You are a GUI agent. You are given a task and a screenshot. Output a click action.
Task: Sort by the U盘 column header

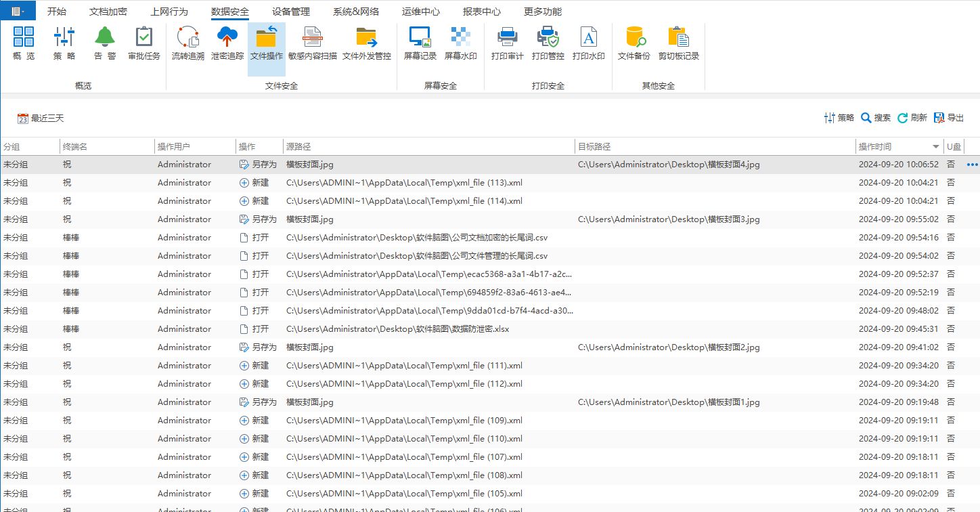click(x=954, y=146)
